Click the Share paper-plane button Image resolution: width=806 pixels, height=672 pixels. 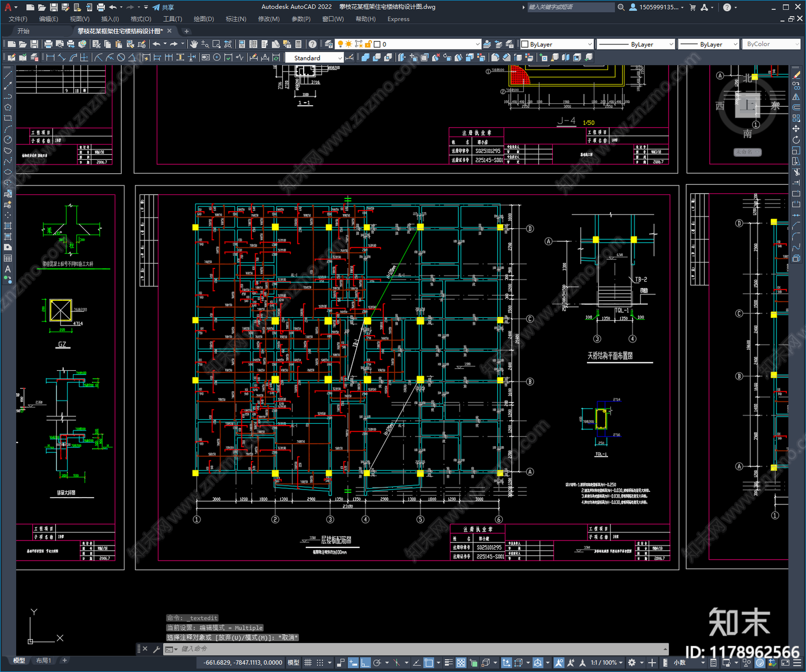pos(163,7)
